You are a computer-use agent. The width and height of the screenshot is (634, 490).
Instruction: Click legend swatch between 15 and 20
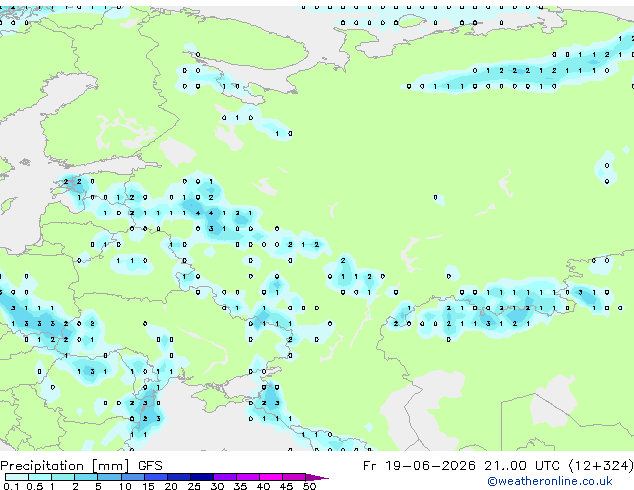[x=156, y=477]
